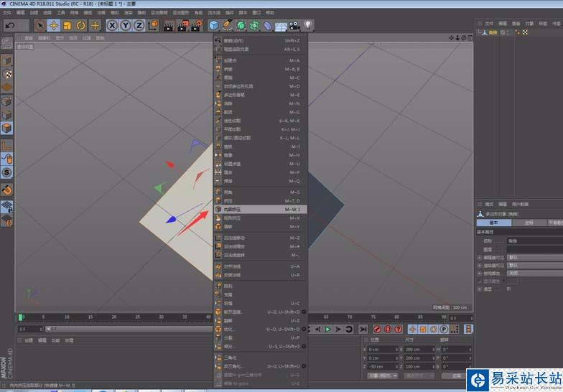Select the Move tool in top toolbar
The image size is (563, 392).
(53, 26)
